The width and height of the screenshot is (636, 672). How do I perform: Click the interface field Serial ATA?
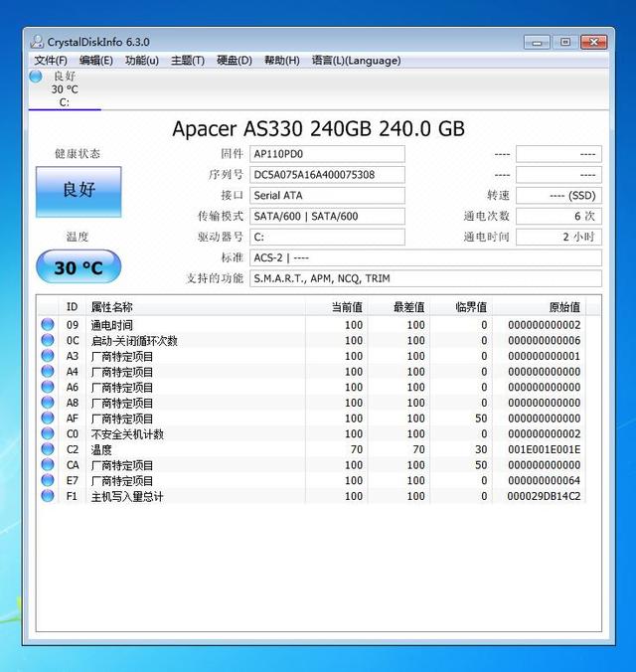pos(327,196)
